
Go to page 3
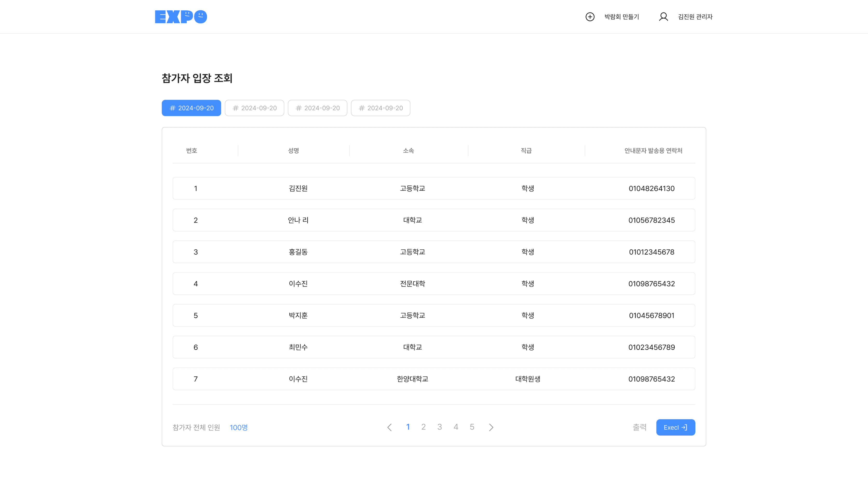tap(439, 427)
